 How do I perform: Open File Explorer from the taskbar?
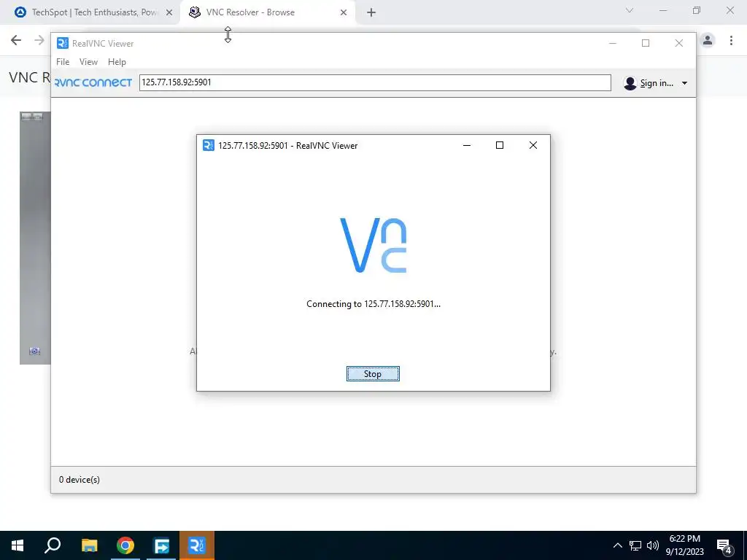[x=90, y=545]
